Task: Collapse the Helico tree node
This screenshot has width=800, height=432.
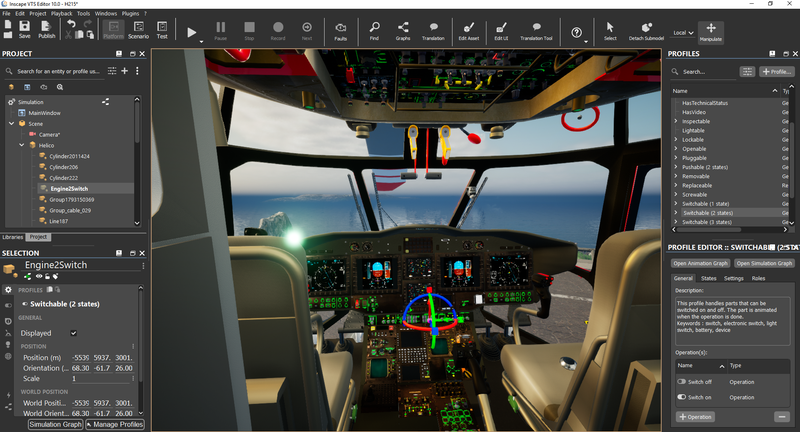Action: (x=20, y=145)
